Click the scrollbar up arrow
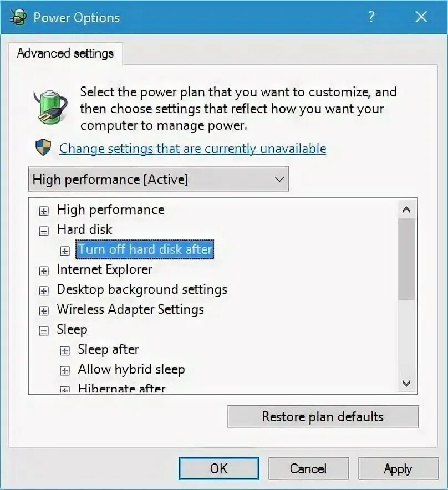Viewport: 448px width, 490px height. tap(406, 210)
